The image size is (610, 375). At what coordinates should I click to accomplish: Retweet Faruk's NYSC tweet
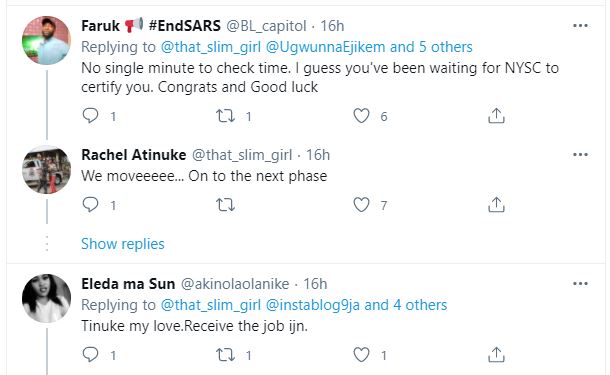226,116
